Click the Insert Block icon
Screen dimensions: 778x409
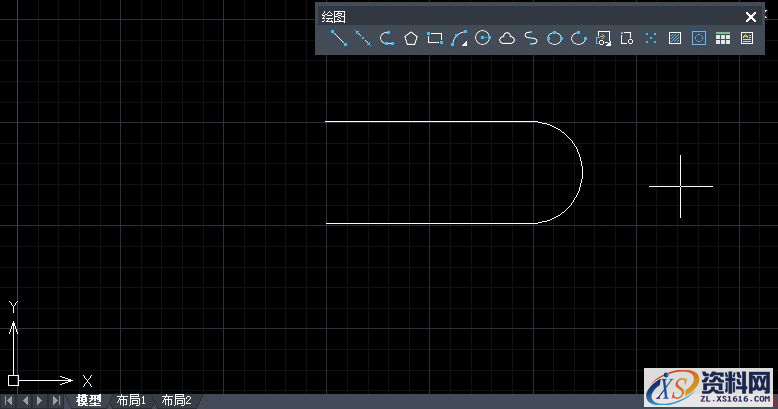[603, 39]
